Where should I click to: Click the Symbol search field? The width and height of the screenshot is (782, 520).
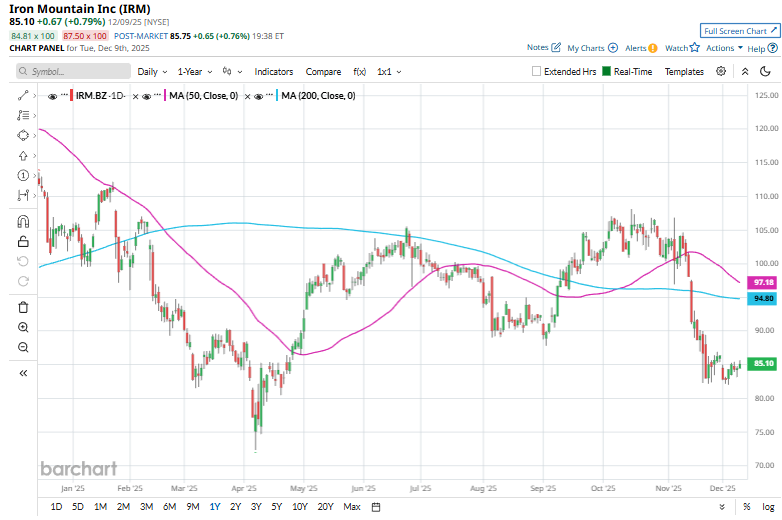pos(72,72)
